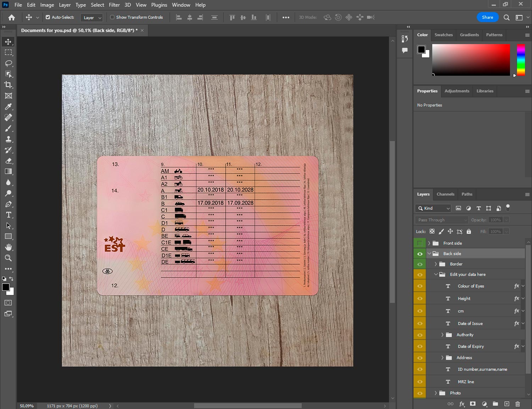The image size is (532, 409).
Task: Pick the Horizontal Type tool
Action: pyautogui.click(x=8, y=215)
